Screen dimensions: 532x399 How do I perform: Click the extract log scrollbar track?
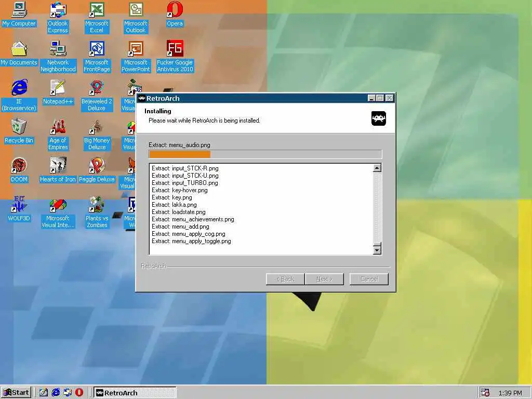[x=377, y=207]
